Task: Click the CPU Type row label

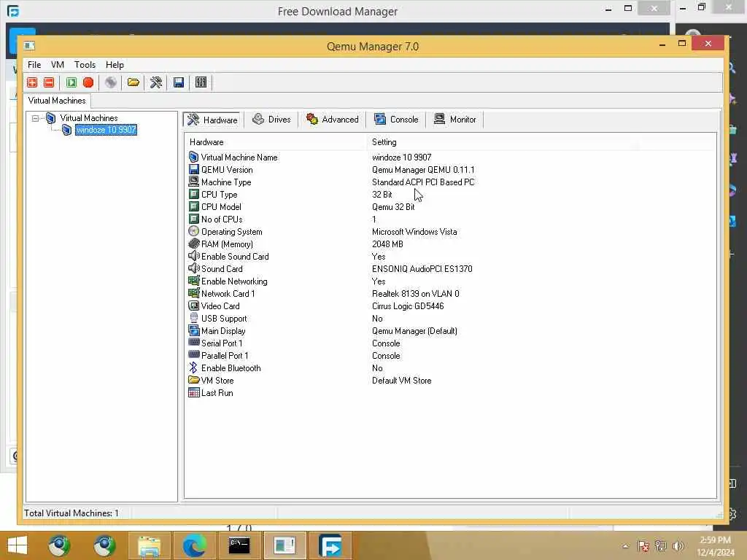Action: (219, 194)
